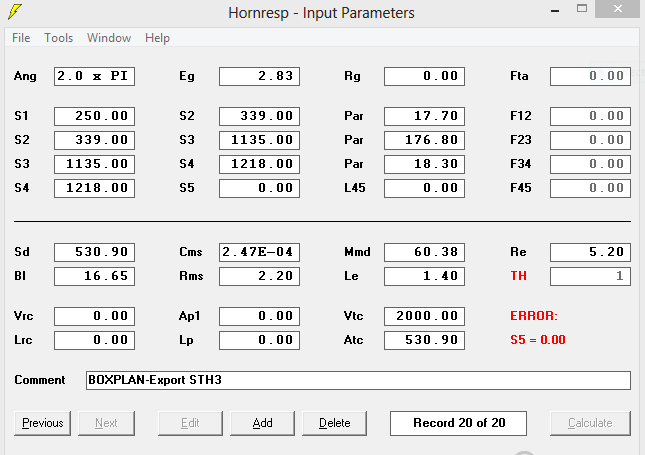This screenshot has width=645, height=455.
Task: Open the Tools menu
Action: click(58, 38)
